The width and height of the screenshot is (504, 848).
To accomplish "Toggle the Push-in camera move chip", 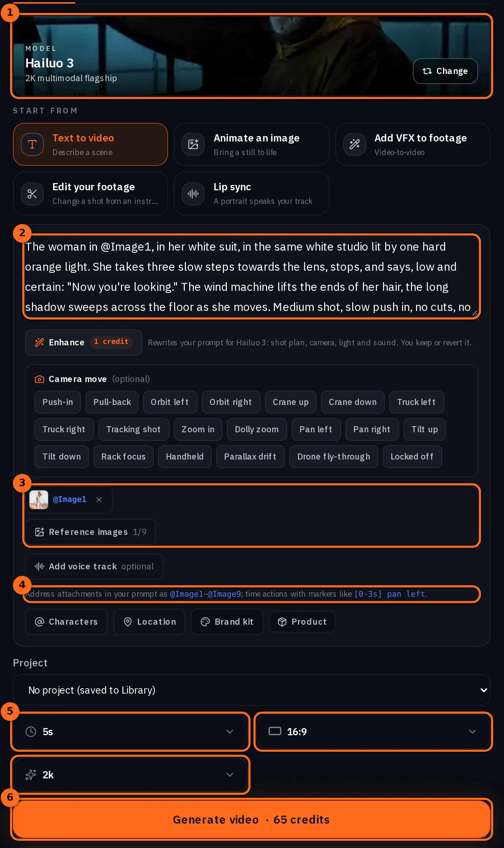I will (x=58, y=402).
